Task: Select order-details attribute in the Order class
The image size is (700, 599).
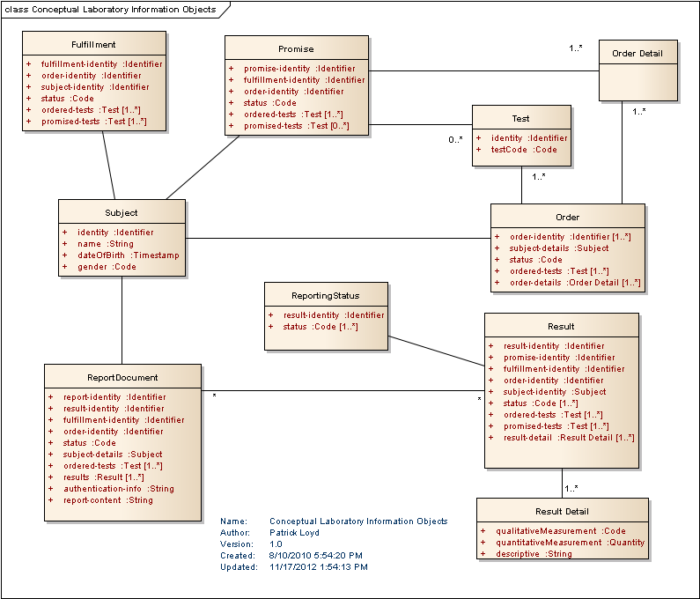Action: click(574, 283)
